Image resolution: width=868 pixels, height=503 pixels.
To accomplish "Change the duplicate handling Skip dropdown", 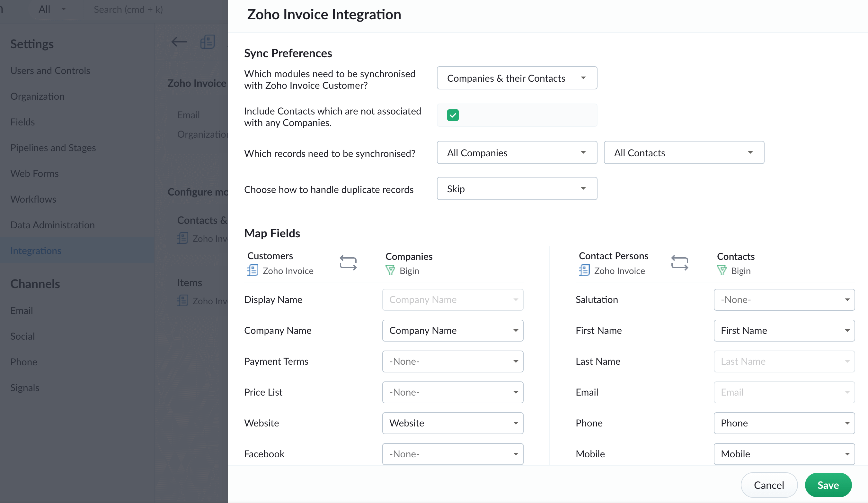I will [517, 188].
